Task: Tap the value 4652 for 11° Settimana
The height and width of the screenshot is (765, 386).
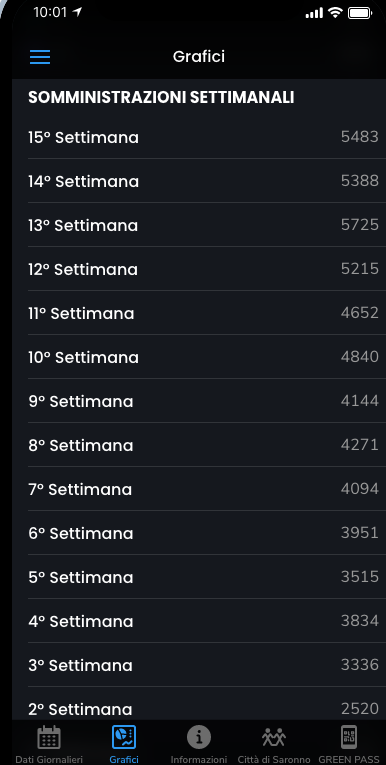Action: coord(360,313)
